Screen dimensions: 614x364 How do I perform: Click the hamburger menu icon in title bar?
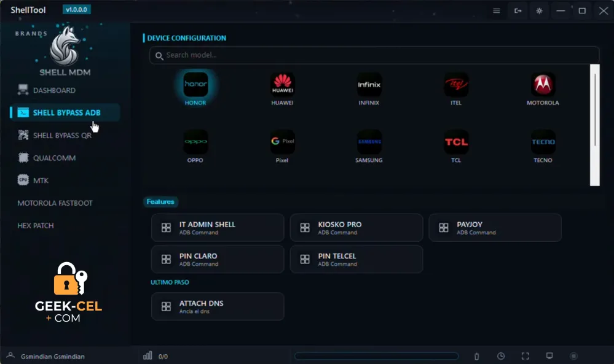click(496, 10)
